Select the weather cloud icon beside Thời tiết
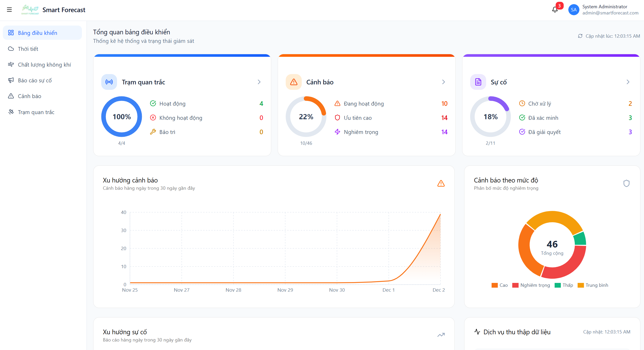Viewport: 644px width, 350px height. [x=11, y=49]
